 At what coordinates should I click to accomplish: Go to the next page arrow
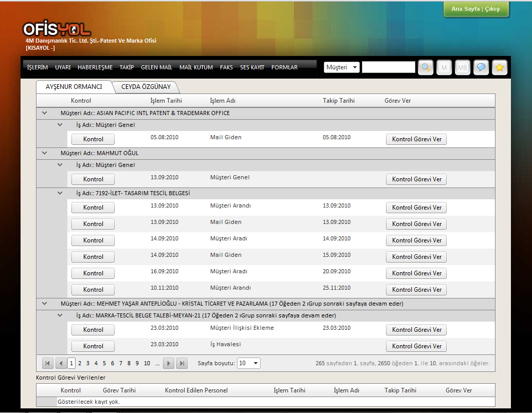169,363
